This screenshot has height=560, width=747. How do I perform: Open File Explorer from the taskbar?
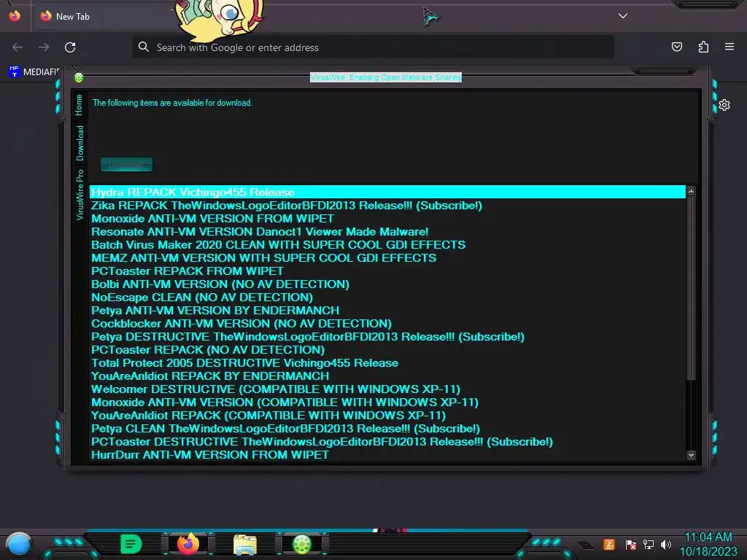click(245, 545)
